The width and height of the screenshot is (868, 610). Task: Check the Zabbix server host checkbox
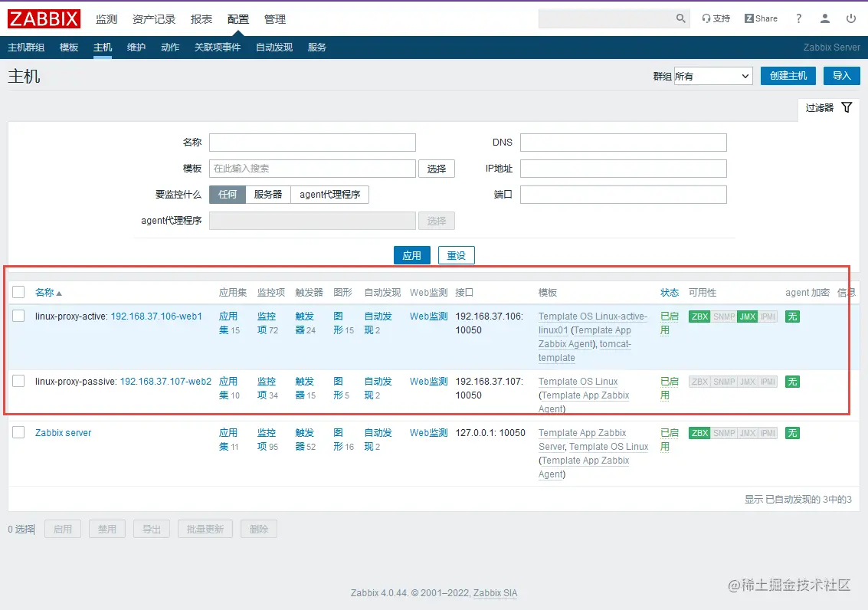click(18, 432)
